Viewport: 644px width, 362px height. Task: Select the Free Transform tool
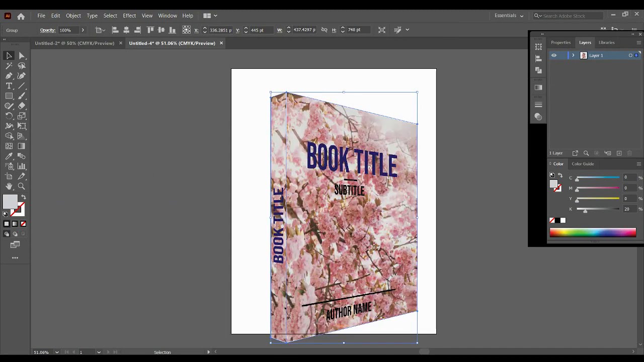(x=22, y=126)
